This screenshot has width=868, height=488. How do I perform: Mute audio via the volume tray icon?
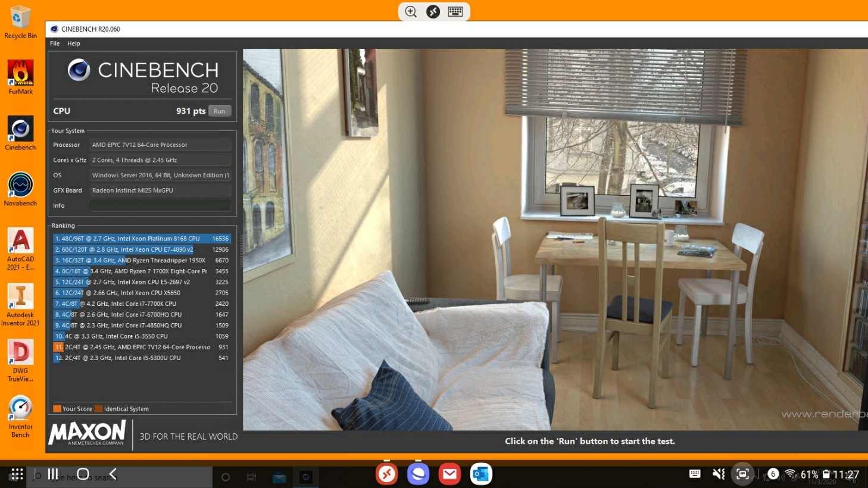pos(718,474)
